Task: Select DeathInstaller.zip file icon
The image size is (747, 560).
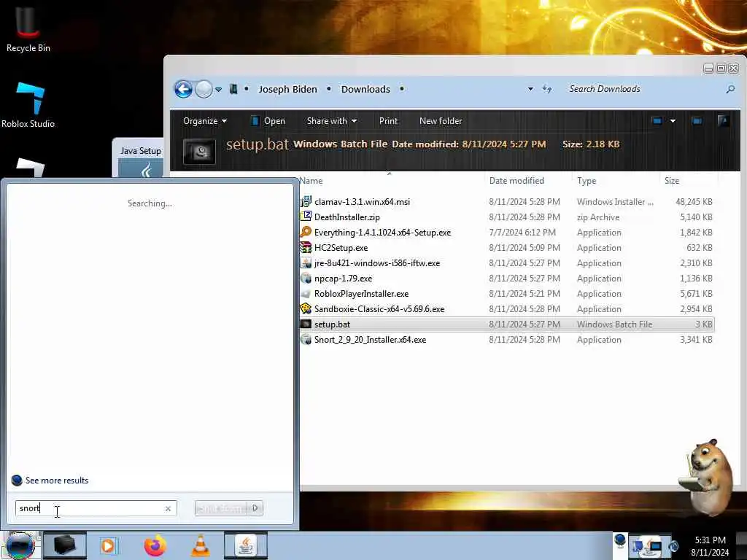Action: 306,217
